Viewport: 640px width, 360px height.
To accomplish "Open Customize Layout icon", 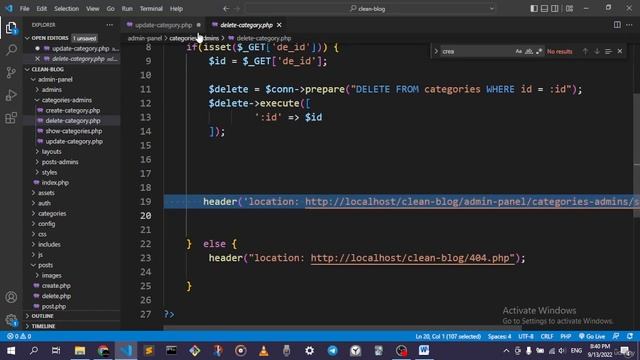I will pyautogui.click(x=569, y=9).
